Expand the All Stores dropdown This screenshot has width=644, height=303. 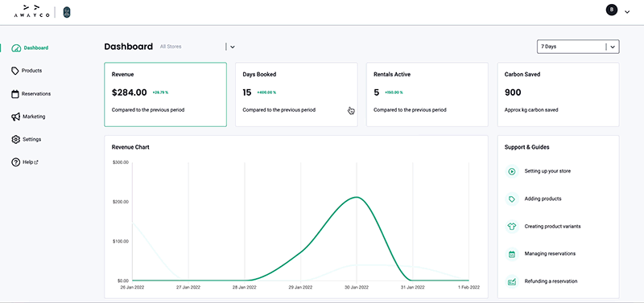pyautogui.click(x=233, y=47)
